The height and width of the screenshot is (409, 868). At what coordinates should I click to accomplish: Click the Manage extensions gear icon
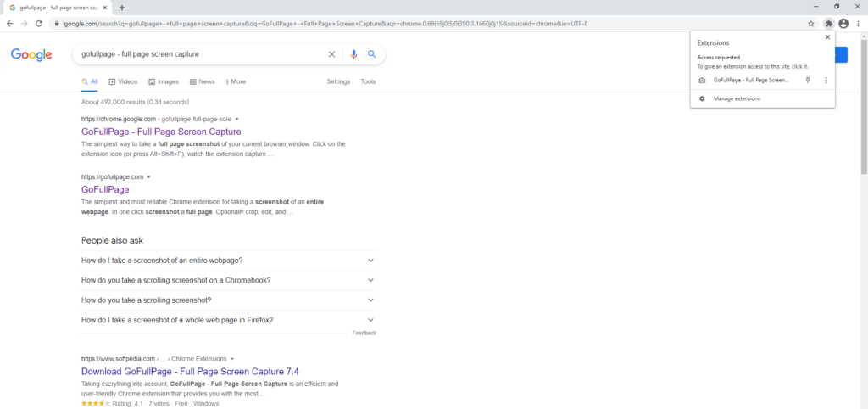click(702, 98)
